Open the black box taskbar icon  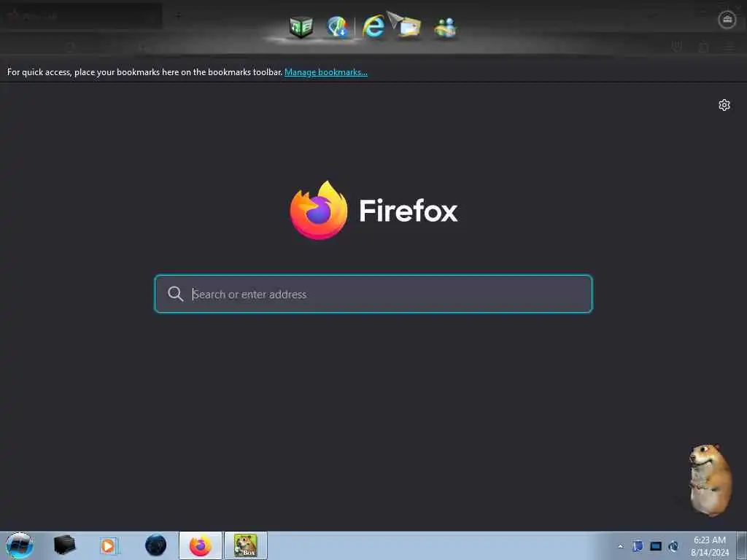tap(64, 545)
